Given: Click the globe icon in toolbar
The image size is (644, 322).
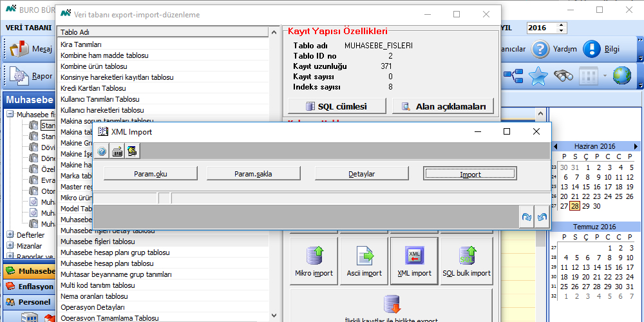Looking at the screenshot, I should pyautogui.click(x=622, y=75).
